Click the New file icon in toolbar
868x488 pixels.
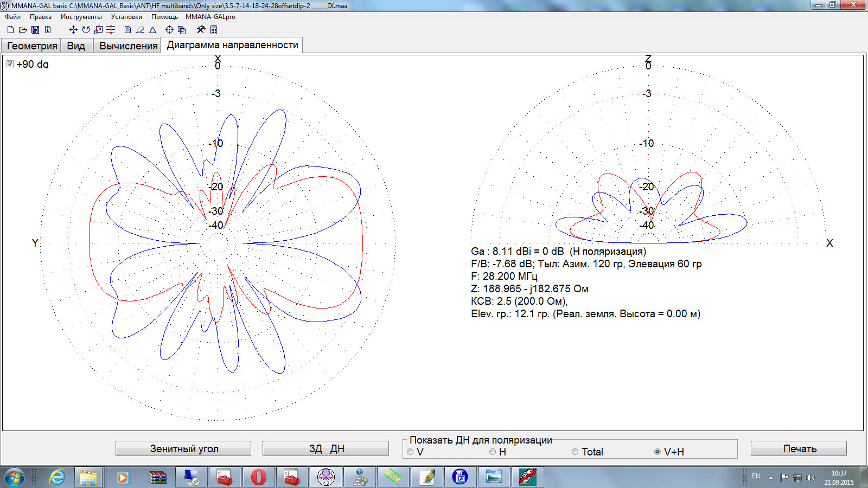tap(10, 30)
